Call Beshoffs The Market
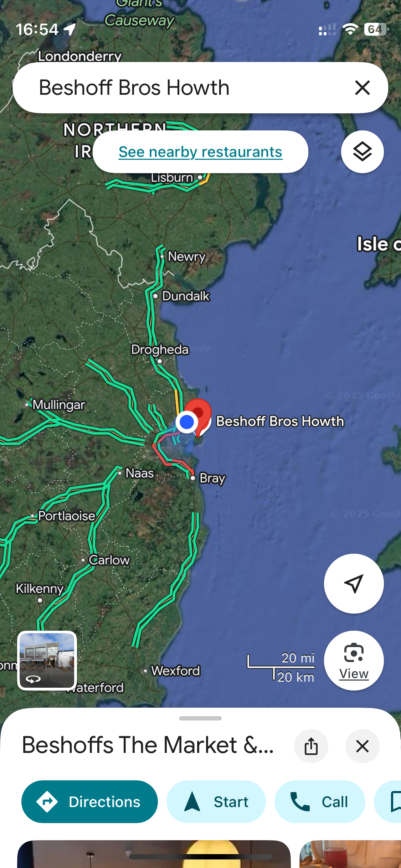 click(320, 802)
